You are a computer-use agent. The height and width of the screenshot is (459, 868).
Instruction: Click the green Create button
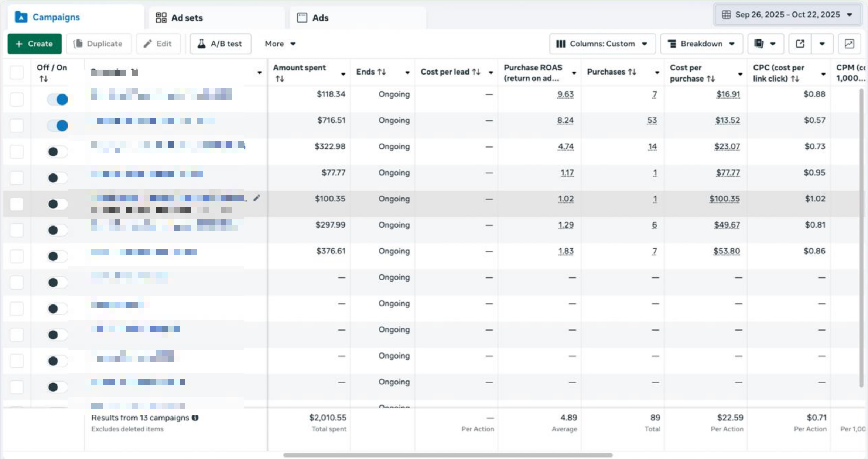[x=35, y=44]
